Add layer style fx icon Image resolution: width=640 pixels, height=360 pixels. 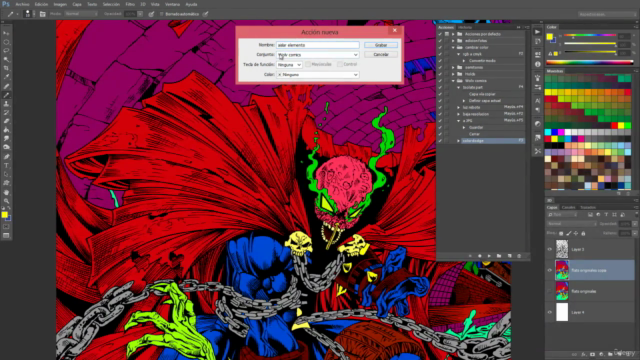pyautogui.click(x=583, y=354)
